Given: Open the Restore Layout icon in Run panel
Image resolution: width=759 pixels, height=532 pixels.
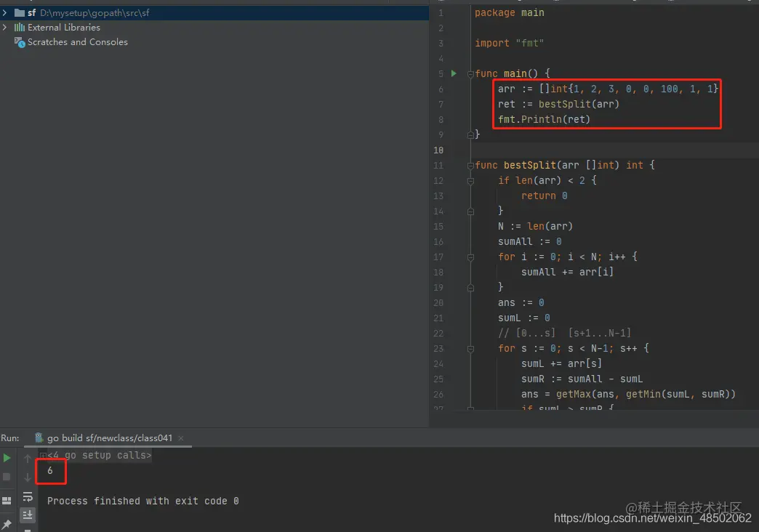Looking at the screenshot, I should 7,501.
